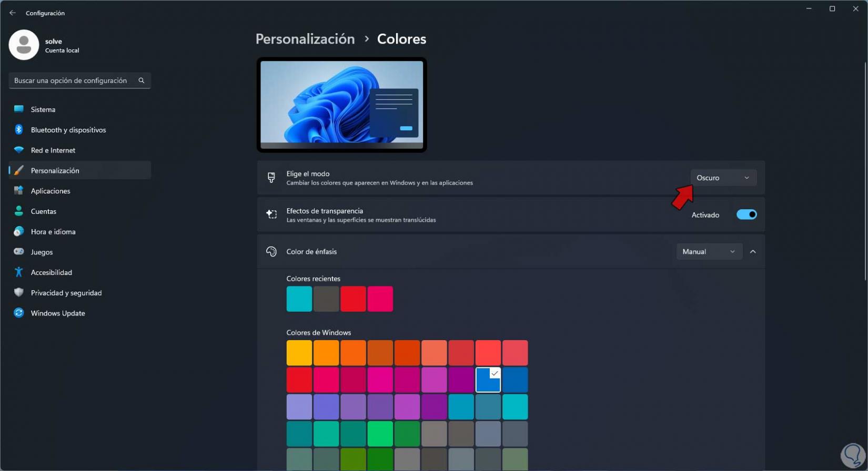Pick the teal swatch in Colores recientes
Viewport: 868px width, 471px height.
point(299,299)
